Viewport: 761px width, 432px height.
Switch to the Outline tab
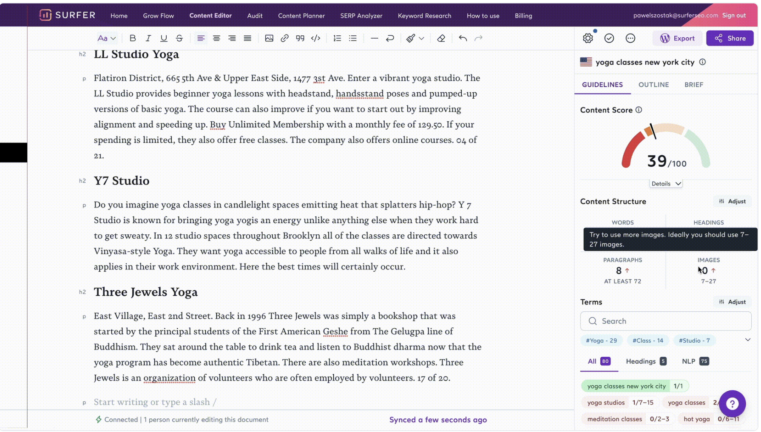point(653,84)
